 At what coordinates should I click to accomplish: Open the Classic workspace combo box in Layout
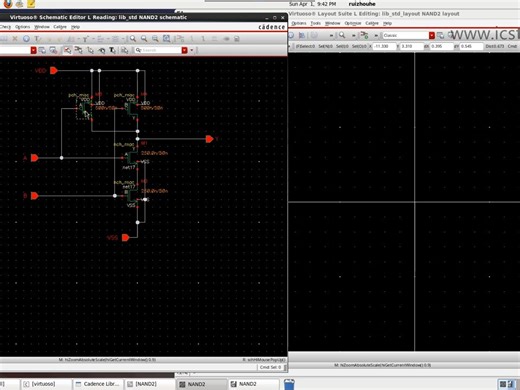point(408,35)
